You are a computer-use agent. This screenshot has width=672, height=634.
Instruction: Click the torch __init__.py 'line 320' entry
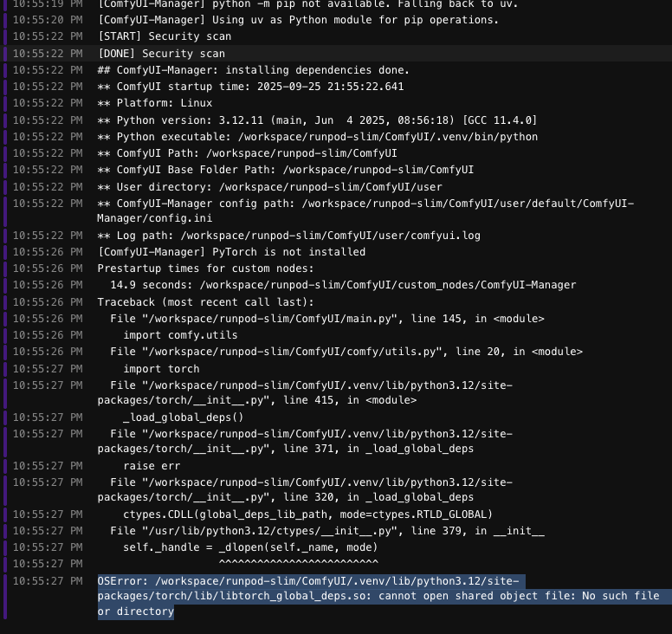[305, 489]
